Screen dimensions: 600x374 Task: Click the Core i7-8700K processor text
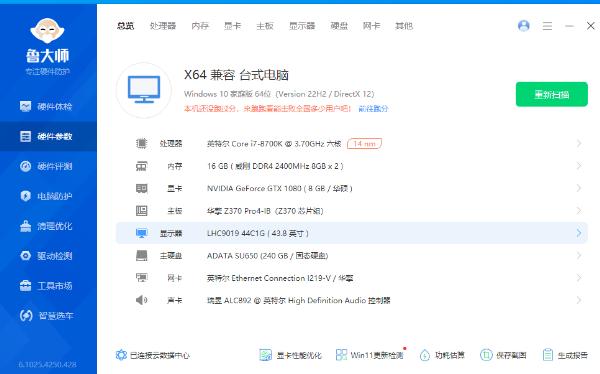tap(274, 144)
